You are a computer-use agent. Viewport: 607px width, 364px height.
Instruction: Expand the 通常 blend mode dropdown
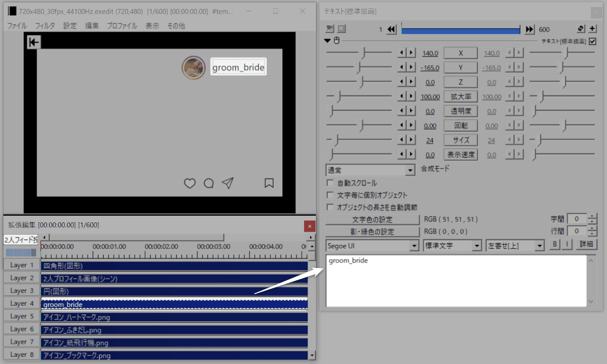coord(370,170)
